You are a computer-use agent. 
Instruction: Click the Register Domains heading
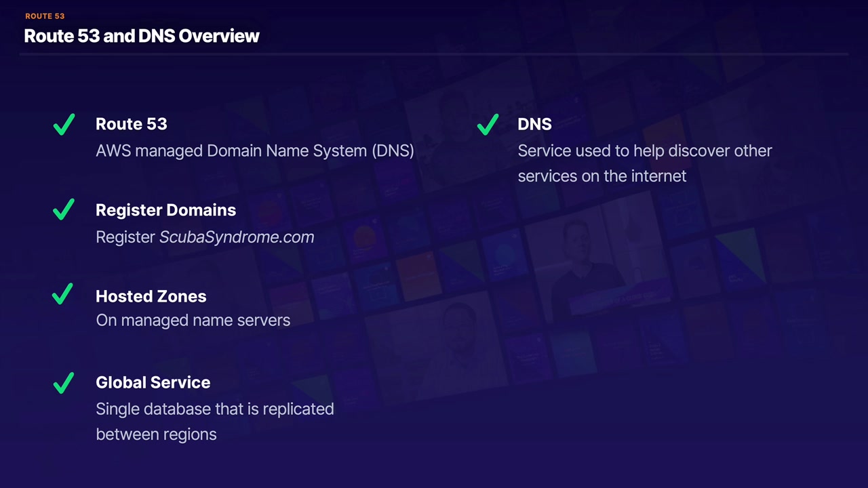click(165, 210)
